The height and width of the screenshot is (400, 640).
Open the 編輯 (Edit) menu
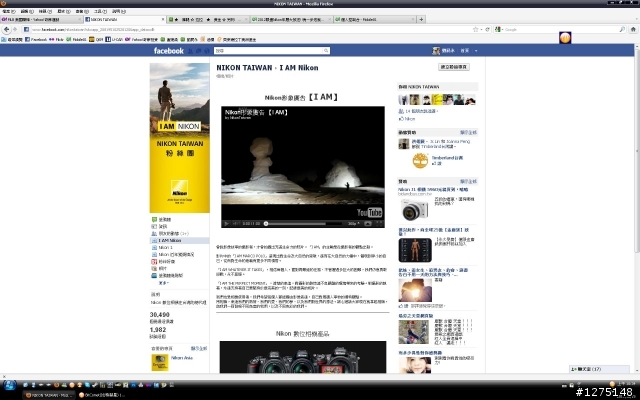(x=27, y=11)
